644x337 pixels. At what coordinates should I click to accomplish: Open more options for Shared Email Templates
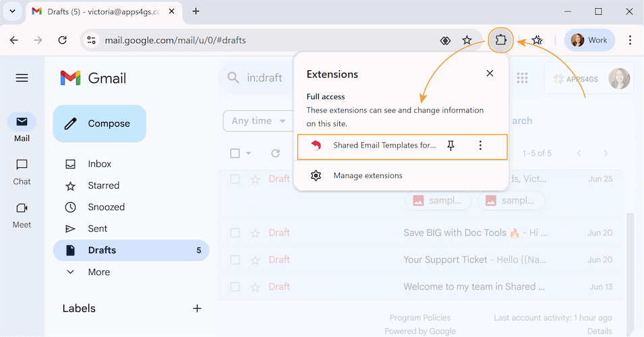(480, 146)
